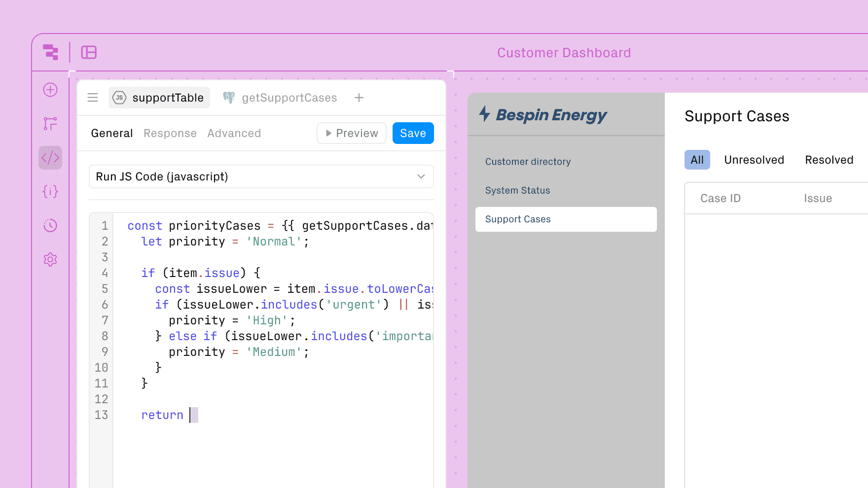Open the Advanced settings tab
This screenshot has width=868, height=488.
(x=234, y=133)
